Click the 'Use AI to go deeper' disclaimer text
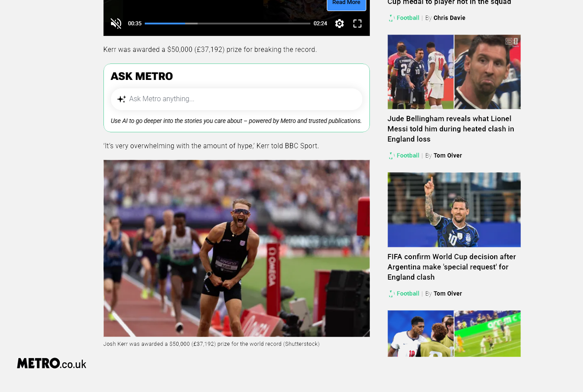 point(236,121)
